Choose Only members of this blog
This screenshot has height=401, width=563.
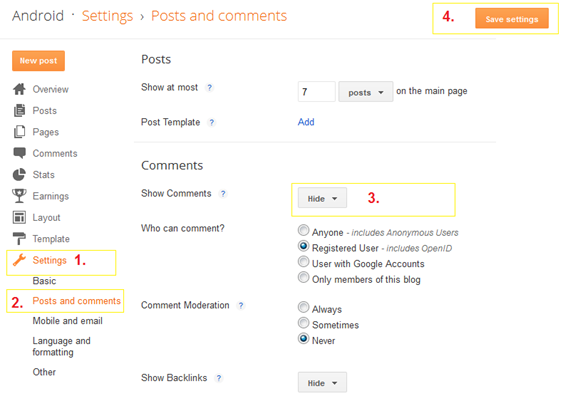303,277
